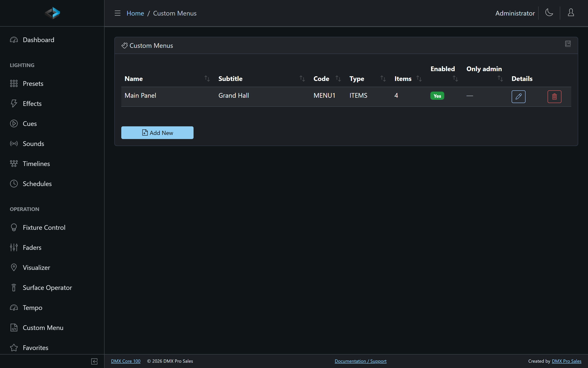This screenshot has width=588, height=368.
Task: Click the Cues play icon
Action: click(x=14, y=124)
